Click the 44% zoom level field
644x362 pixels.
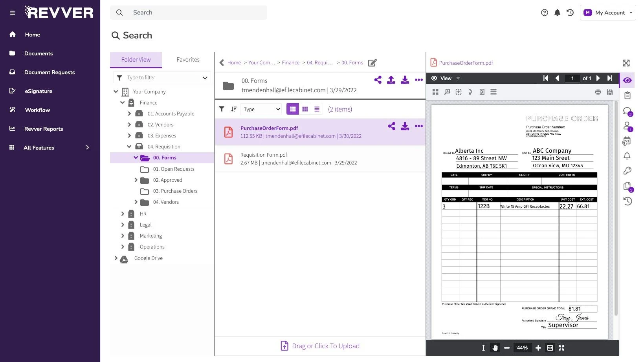(522, 348)
